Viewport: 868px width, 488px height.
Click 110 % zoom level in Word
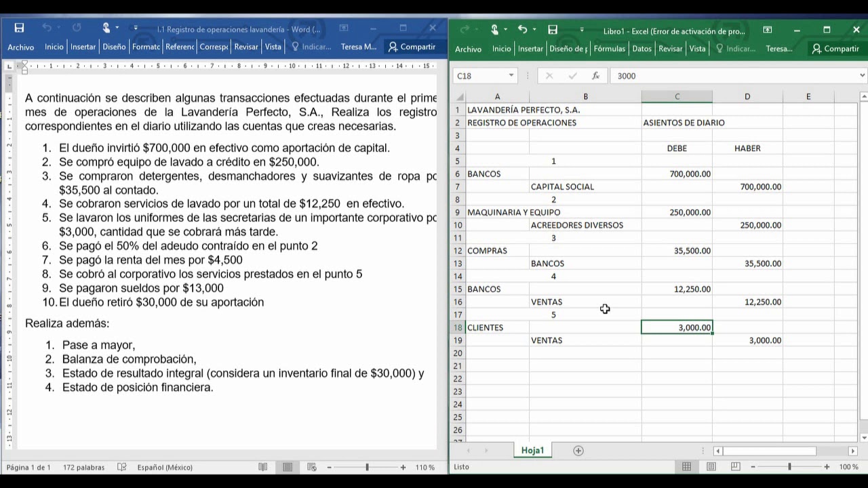[425, 468]
